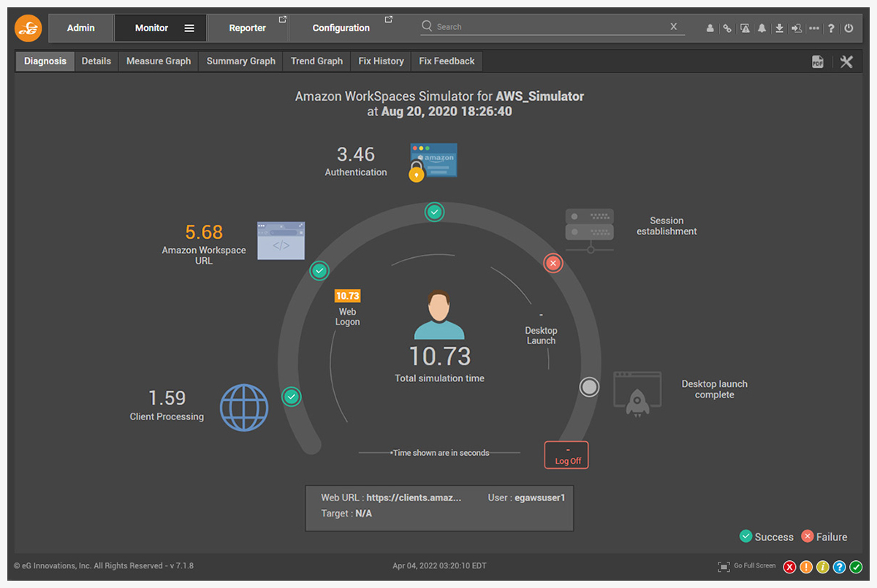Click the Session establishment server icon
Screen dimensions: 877x588
[590, 231]
